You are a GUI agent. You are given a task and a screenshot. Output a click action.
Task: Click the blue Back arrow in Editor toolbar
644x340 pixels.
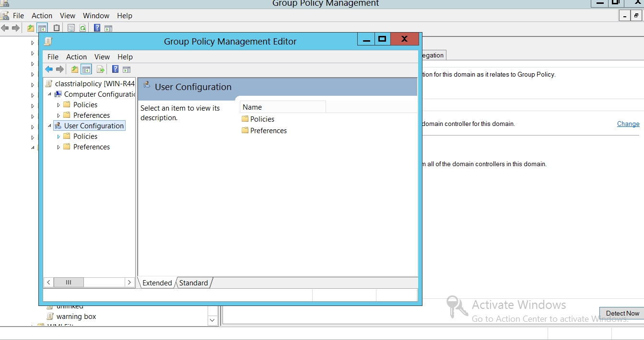coord(49,69)
